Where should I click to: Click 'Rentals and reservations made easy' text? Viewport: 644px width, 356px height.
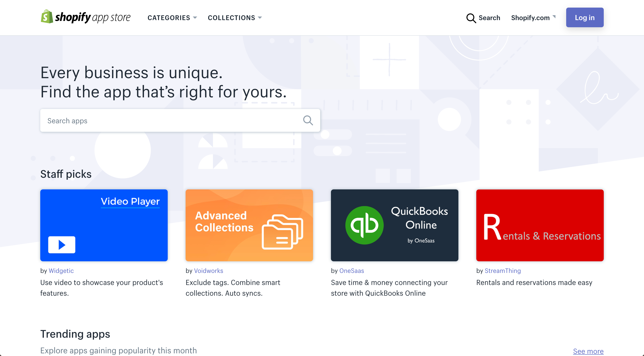pos(534,282)
